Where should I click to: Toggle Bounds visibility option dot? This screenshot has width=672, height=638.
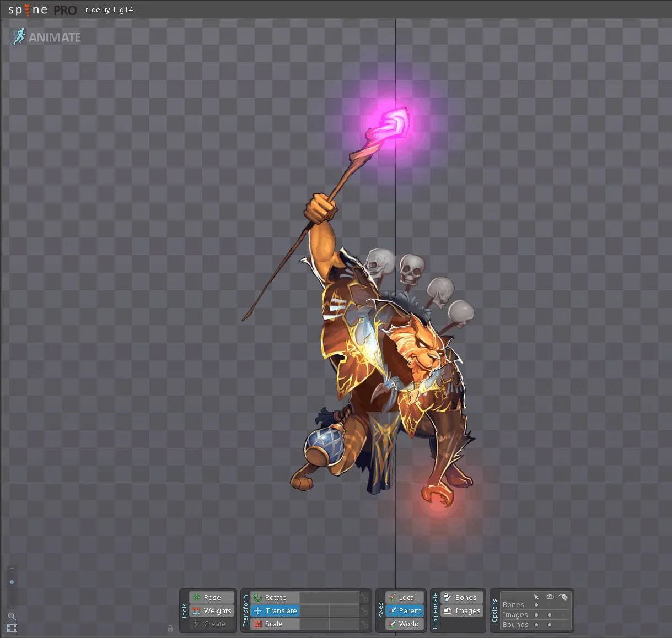click(550, 625)
